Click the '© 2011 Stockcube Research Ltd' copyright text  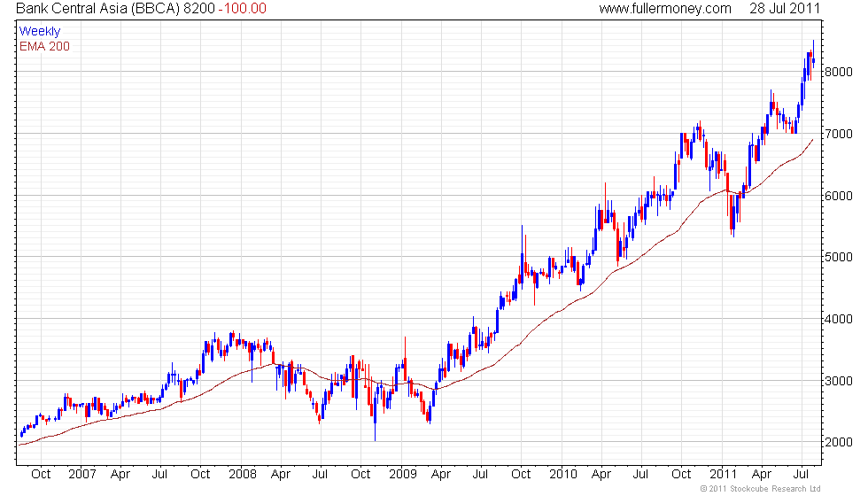tap(761, 489)
